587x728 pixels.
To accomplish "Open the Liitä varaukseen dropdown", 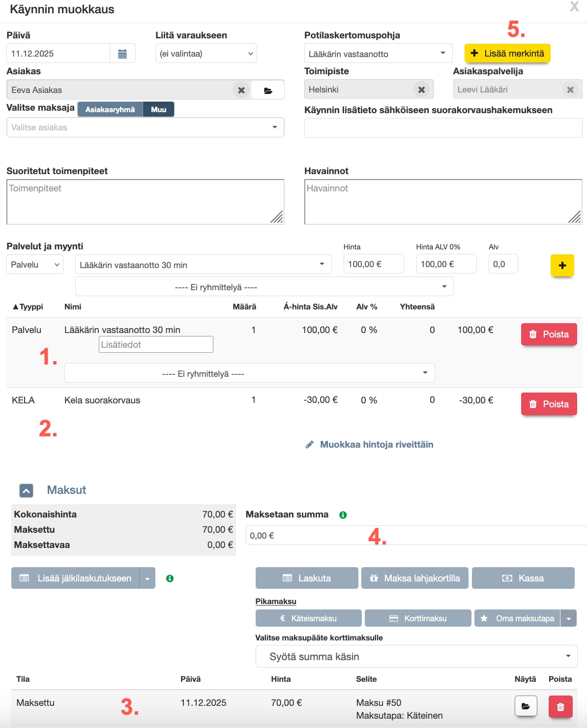I will pyautogui.click(x=206, y=54).
